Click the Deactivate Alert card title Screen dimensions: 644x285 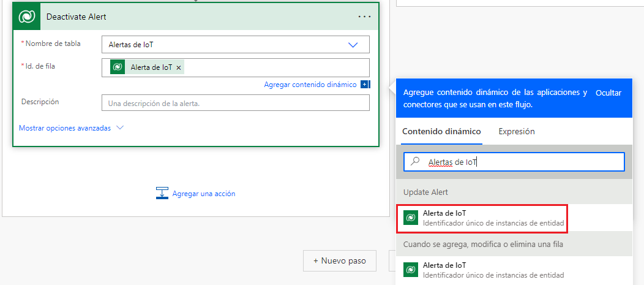tap(77, 17)
